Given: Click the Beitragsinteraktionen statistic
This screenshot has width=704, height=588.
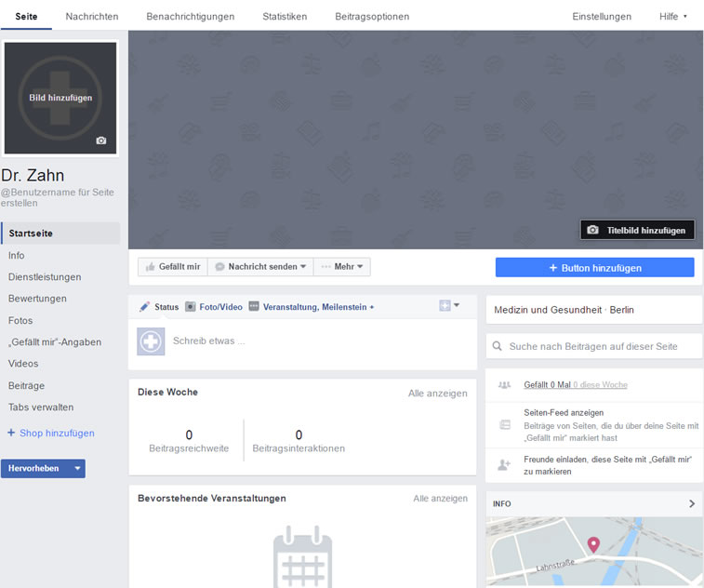Looking at the screenshot, I should tap(299, 441).
